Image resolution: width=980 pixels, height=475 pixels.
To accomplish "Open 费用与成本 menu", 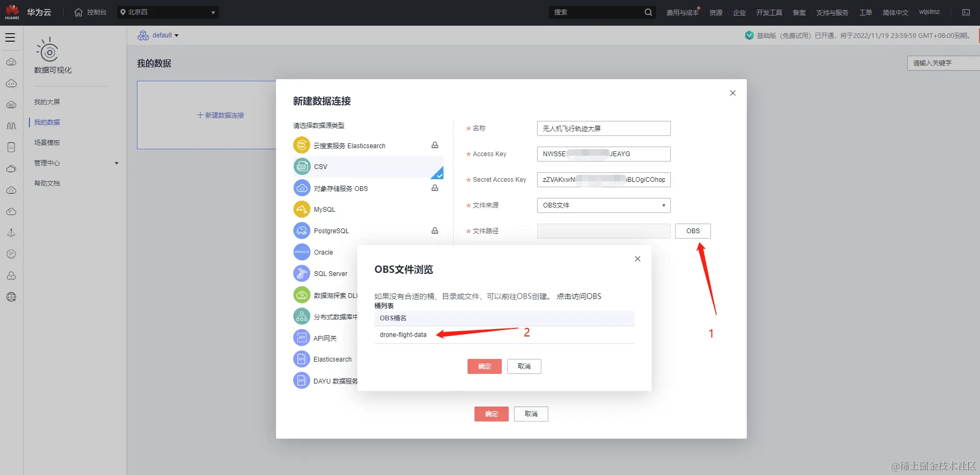I will click(x=683, y=12).
